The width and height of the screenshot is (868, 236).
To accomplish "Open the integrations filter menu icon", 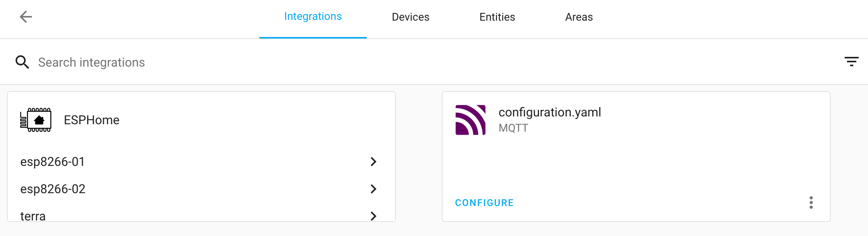I will tap(851, 62).
